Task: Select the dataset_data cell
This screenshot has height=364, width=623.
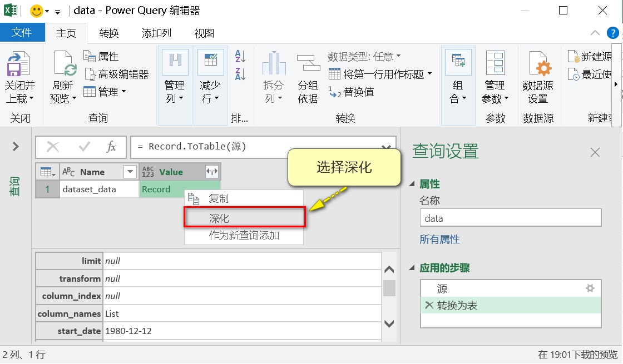Action: coord(99,190)
